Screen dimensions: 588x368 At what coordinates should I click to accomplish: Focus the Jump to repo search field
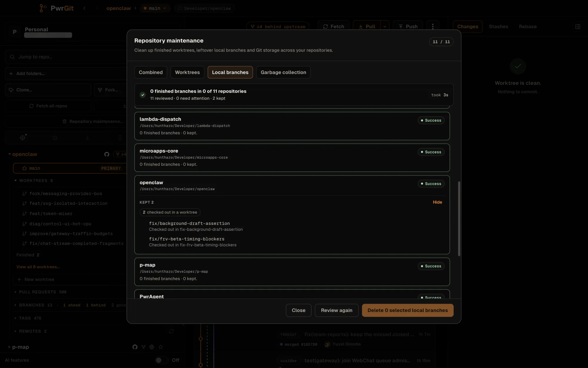[x=66, y=57]
